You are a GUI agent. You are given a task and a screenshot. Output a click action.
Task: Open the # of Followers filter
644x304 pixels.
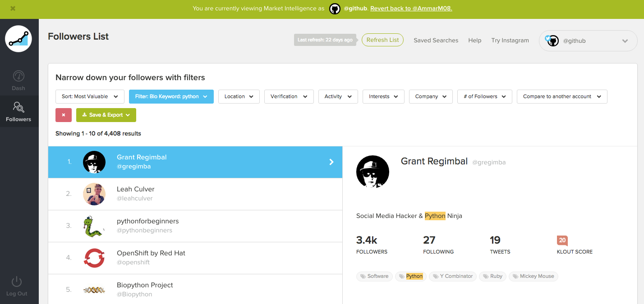point(485,96)
